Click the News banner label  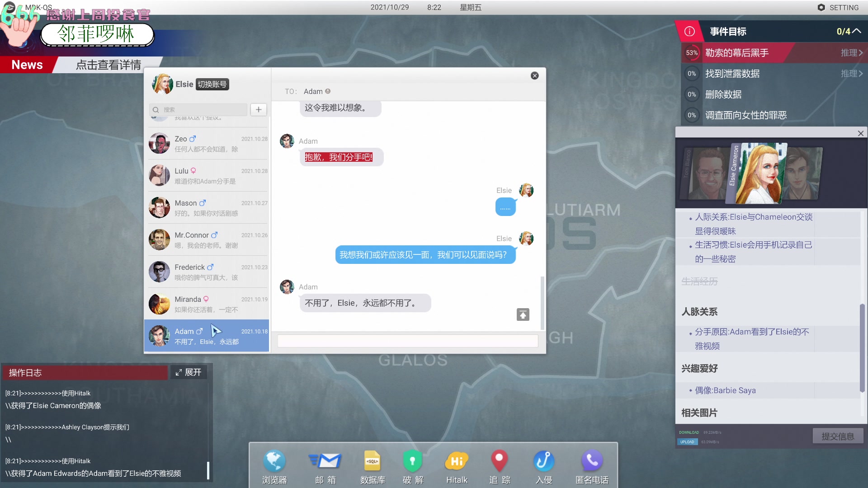point(27,65)
